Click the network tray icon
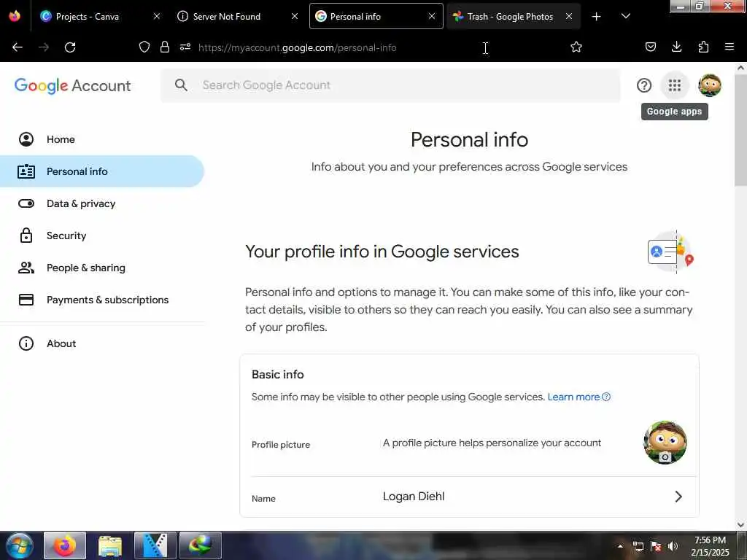 click(x=638, y=547)
